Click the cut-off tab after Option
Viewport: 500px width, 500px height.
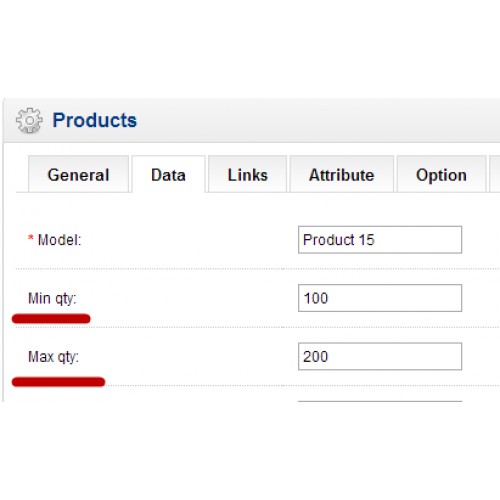pos(495,174)
